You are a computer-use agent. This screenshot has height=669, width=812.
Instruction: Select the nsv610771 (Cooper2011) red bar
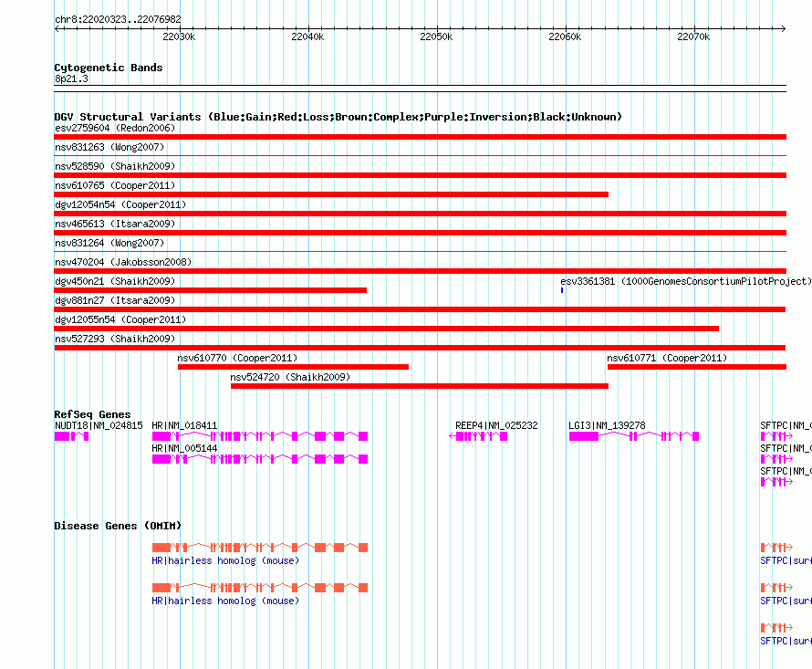coord(697,367)
